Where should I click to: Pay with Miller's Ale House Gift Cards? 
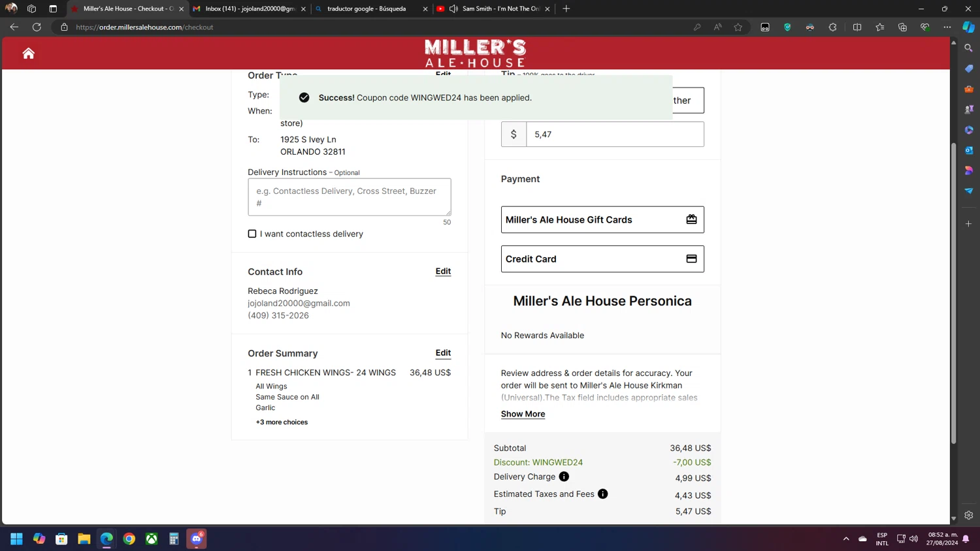point(602,219)
